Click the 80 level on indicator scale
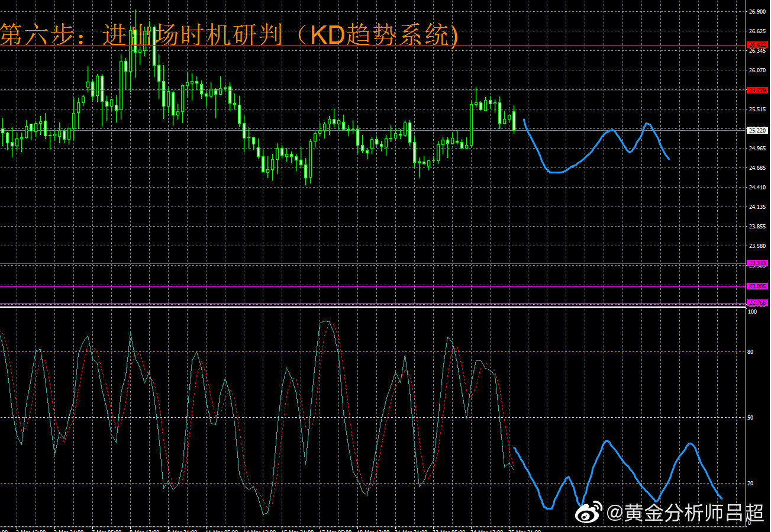This screenshot has width=771, height=532. coord(750,352)
